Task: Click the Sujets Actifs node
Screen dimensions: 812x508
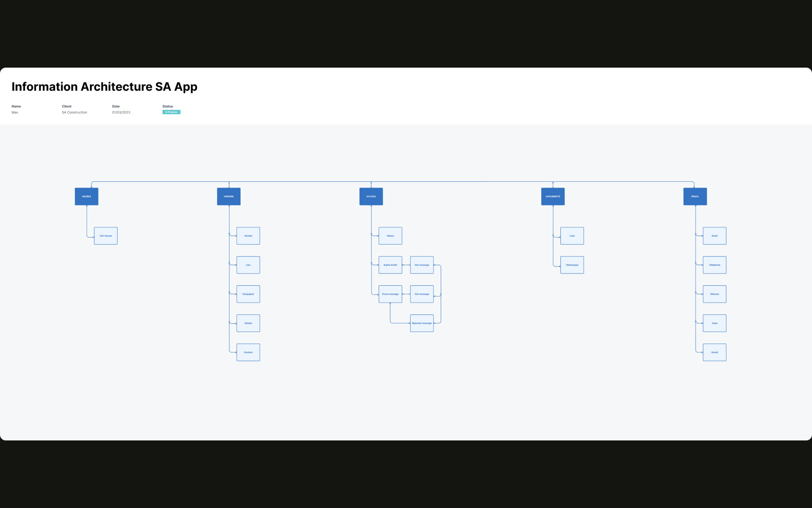Action: [390, 265]
